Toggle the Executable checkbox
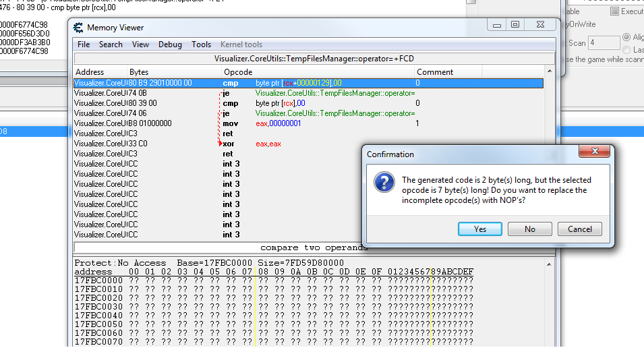644x352 pixels. click(614, 11)
